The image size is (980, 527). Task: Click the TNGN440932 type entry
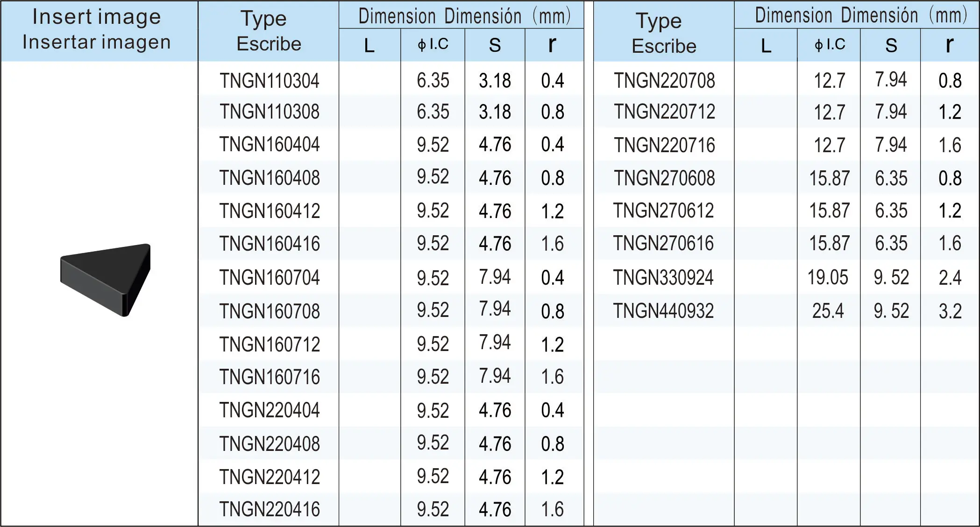coord(663,311)
